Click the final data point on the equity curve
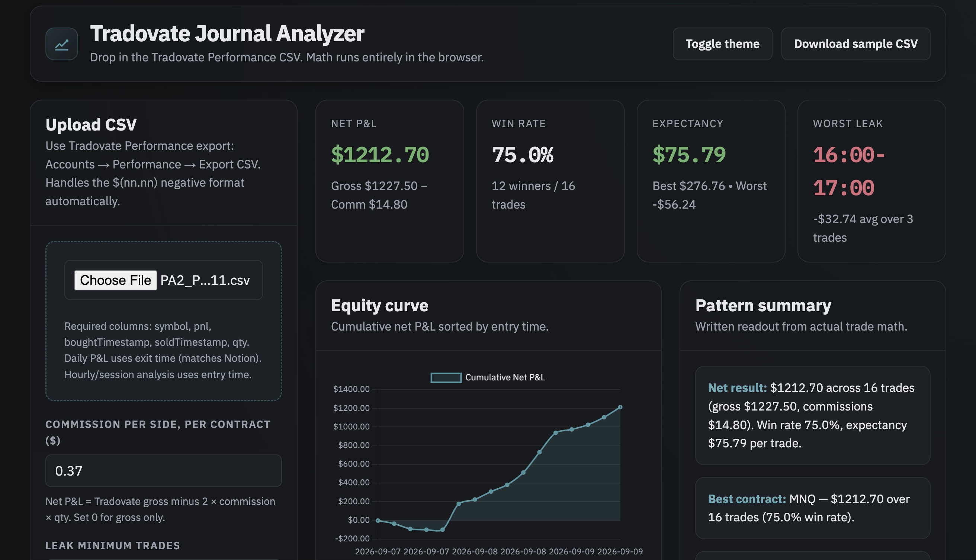The height and width of the screenshot is (560, 976). point(620,407)
